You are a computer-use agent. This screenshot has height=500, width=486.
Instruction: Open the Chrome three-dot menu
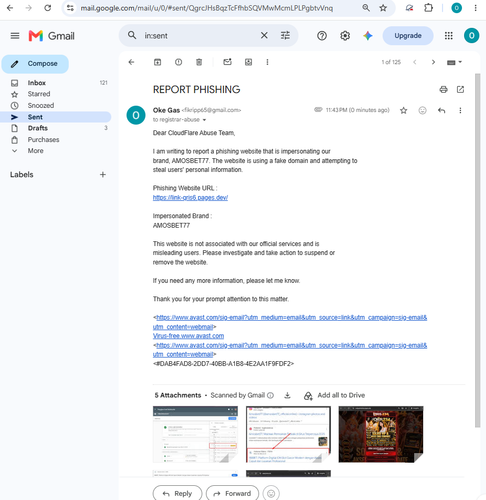tap(476, 8)
